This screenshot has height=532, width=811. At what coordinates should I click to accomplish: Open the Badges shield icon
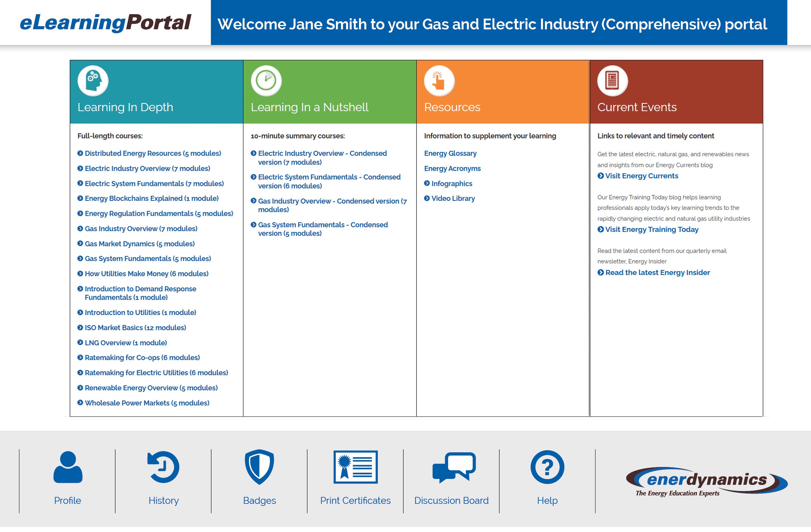click(x=259, y=467)
